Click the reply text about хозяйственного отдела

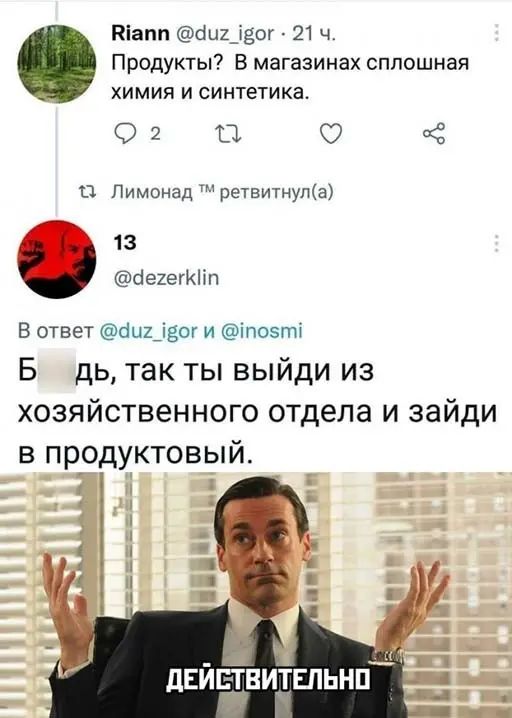click(x=257, y=411)
